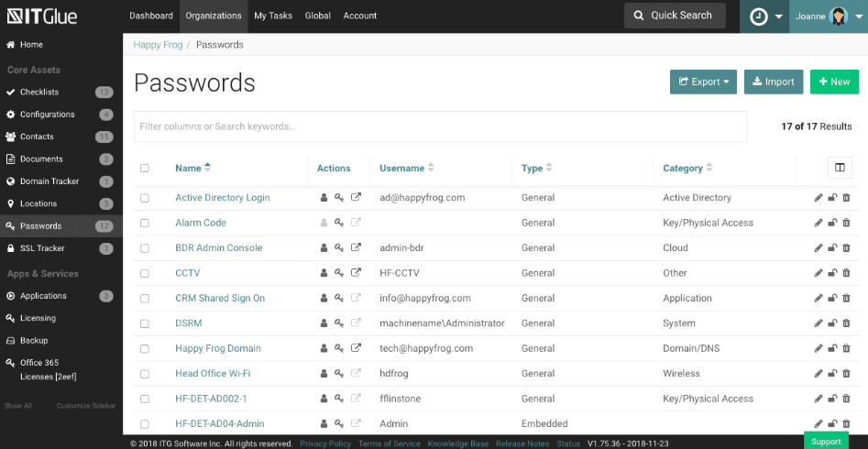868x449 pixels.
Task: Open external link icon for Happy Frog Domain
Action: [x=357, y=347]
